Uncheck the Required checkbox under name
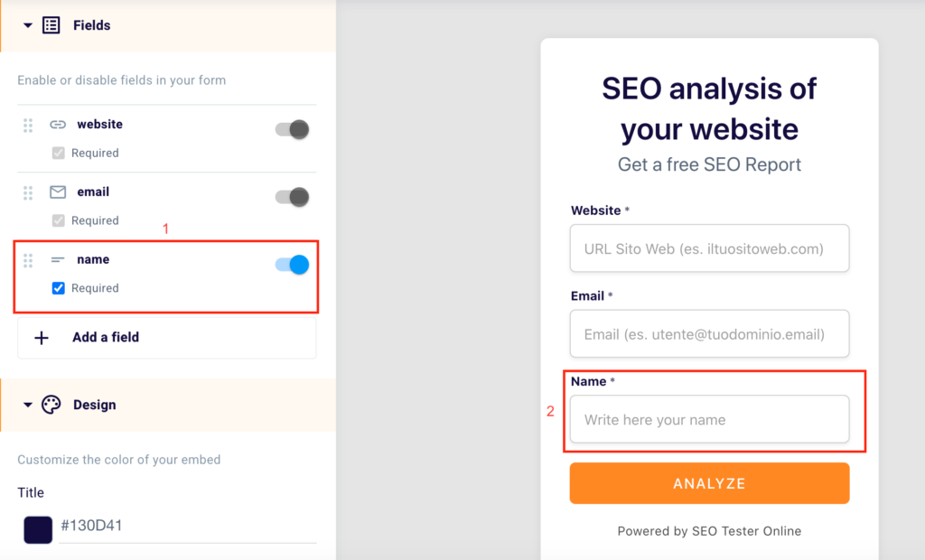Screen dimensions: 925x560 pyautogui.click(x=59, y=288)
